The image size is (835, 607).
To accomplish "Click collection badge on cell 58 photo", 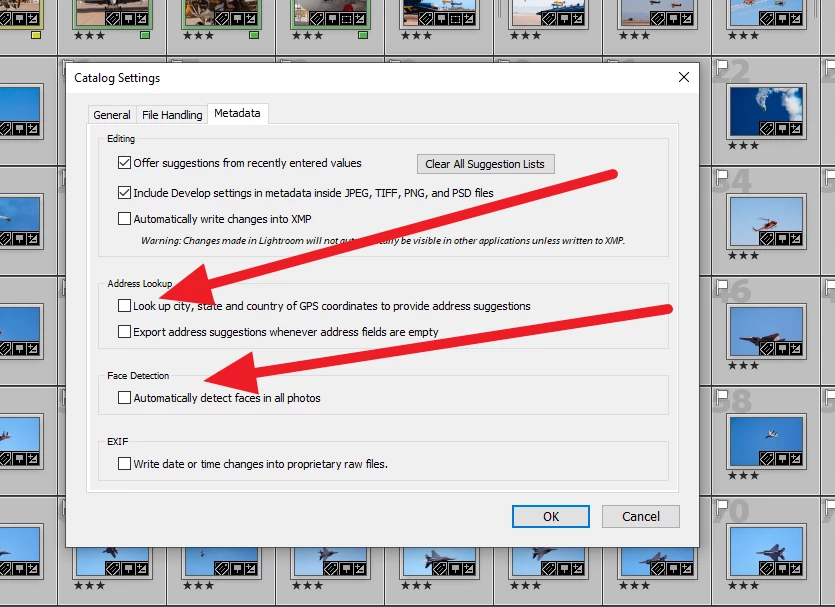I will tap(781, 458).
